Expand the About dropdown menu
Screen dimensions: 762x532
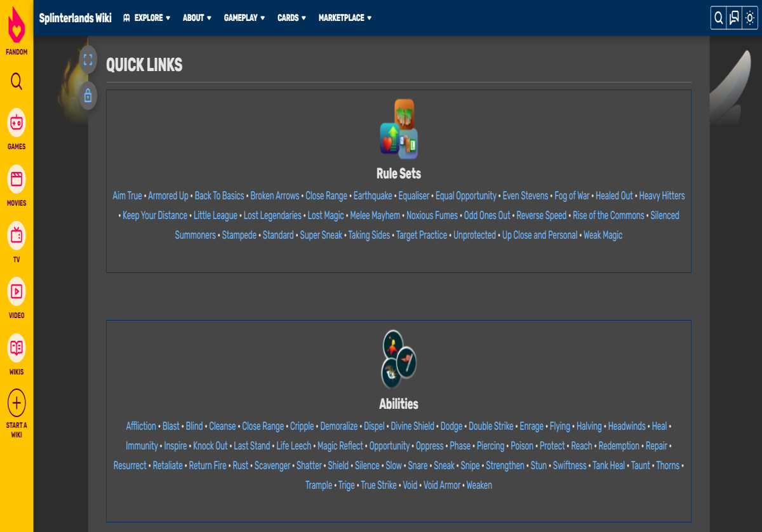[x=197, y=18]
